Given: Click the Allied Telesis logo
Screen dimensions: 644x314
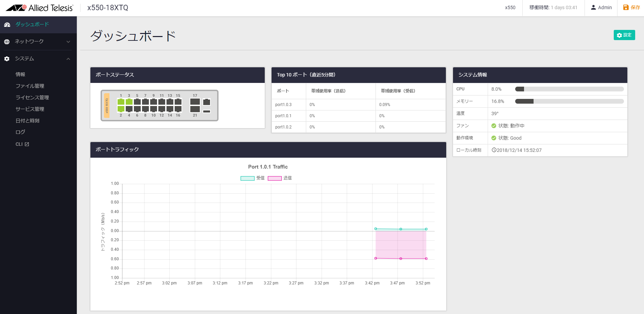Looking at the screenshot, I should tap(39, 8).
